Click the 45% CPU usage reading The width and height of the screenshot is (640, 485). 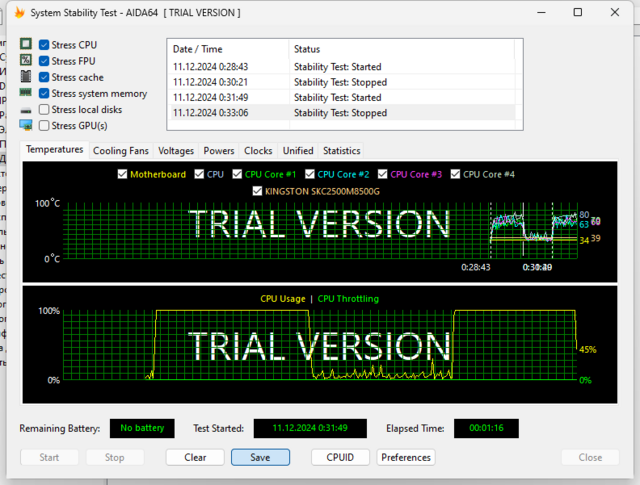pos(588,349)
